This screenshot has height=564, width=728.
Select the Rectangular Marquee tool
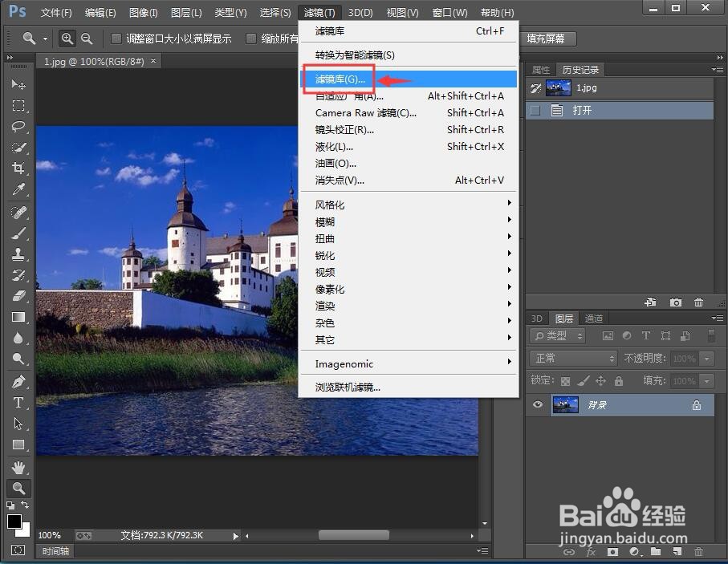point(18,105)
